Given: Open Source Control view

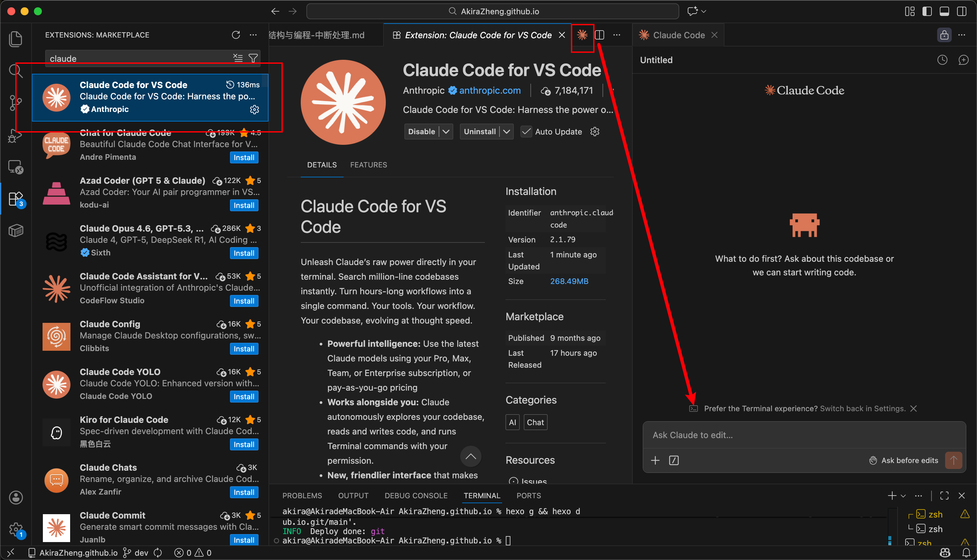Looking at the screenshot, I should coord(15,102).
